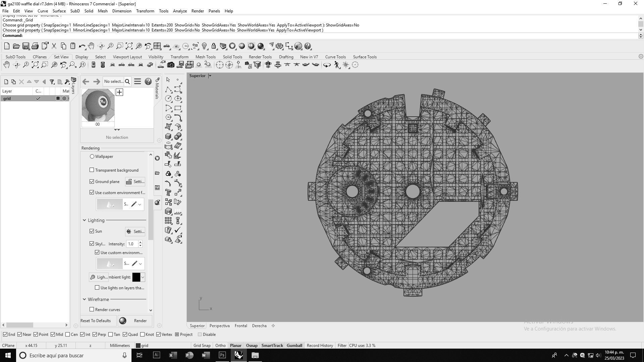The image size is (644, 362).
Task: Click the 1:1 zoom icon in Set View toolbar
Action: (82, 65)
